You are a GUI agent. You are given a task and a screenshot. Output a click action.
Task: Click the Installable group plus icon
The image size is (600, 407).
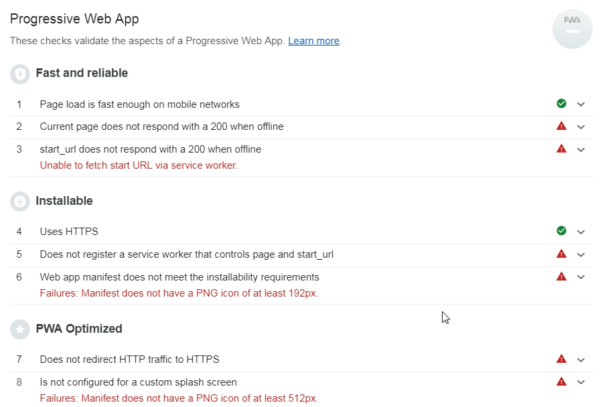click(x=20, y=201)
